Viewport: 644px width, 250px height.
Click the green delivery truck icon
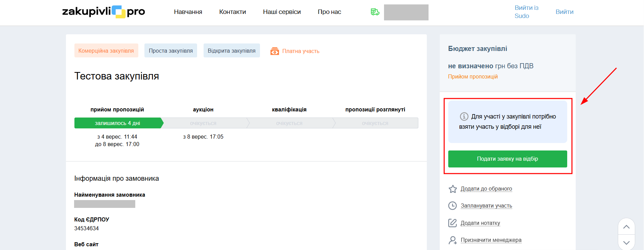(375, 12)
